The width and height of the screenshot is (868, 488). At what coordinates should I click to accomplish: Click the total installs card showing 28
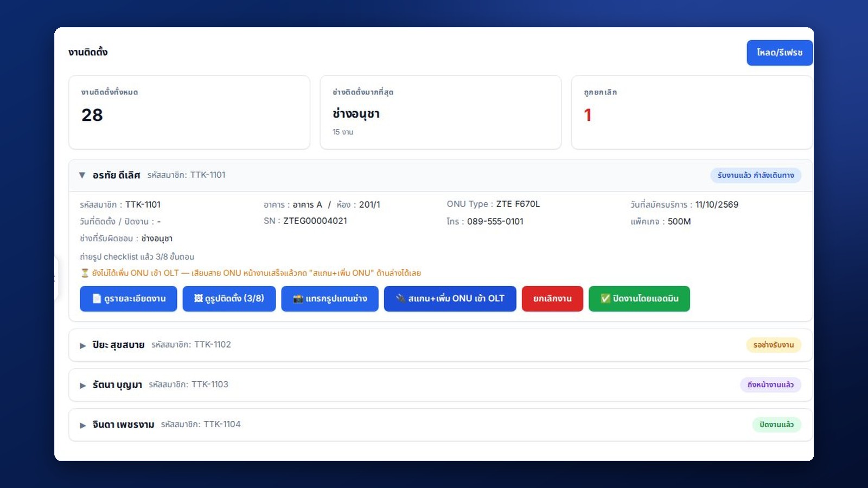pos(189,112)
